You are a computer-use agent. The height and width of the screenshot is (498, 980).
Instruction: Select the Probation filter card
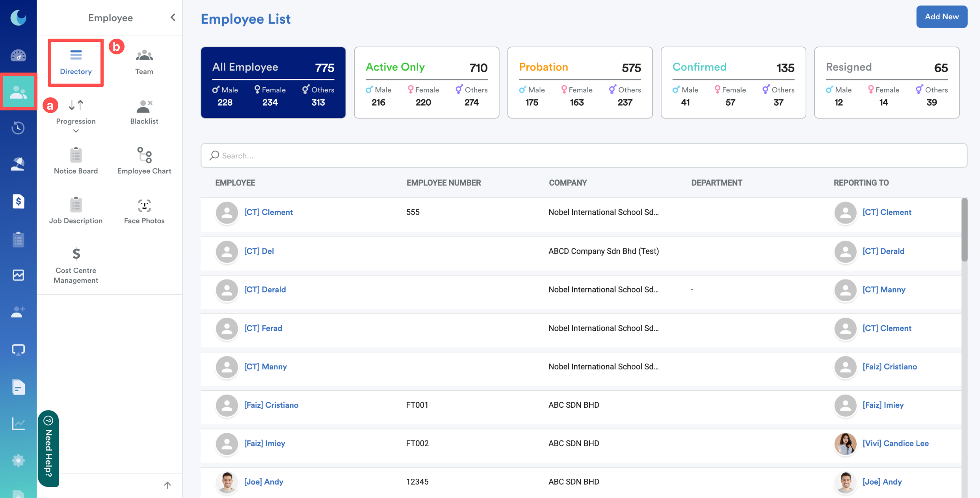(580, 82)
